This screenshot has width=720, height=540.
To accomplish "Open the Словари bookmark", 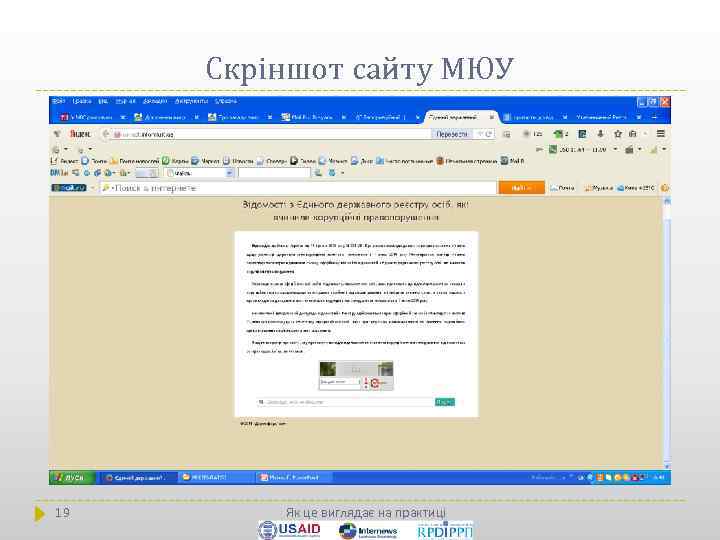I will pos(271,161).
